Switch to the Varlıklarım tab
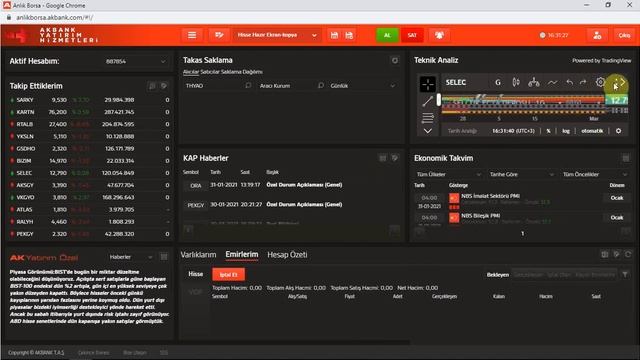The height and width of the screenshot is (360, 640). [x=198, y=255]
